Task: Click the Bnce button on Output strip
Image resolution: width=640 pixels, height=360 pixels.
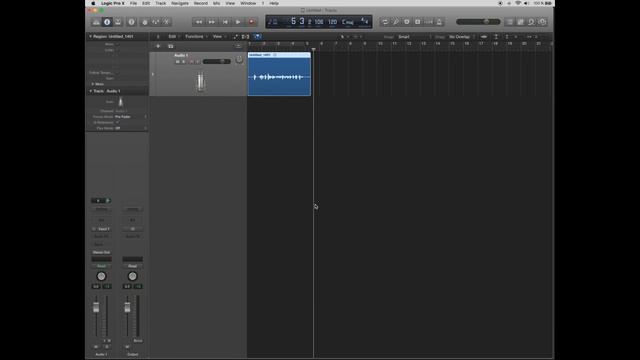Action: pos(138,341)
